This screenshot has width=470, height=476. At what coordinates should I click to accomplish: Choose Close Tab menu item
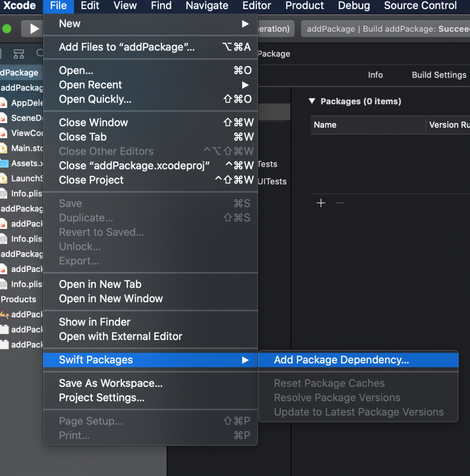pos(151,137)
